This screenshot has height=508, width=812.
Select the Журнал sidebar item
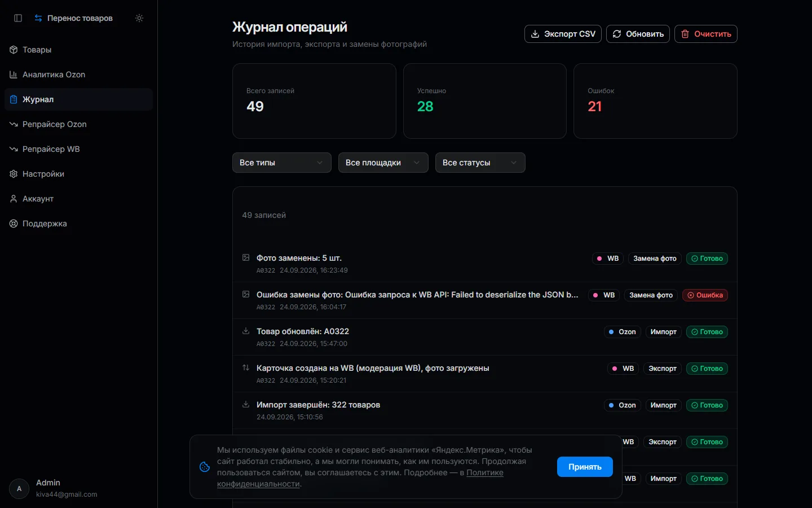pos(78,99)
